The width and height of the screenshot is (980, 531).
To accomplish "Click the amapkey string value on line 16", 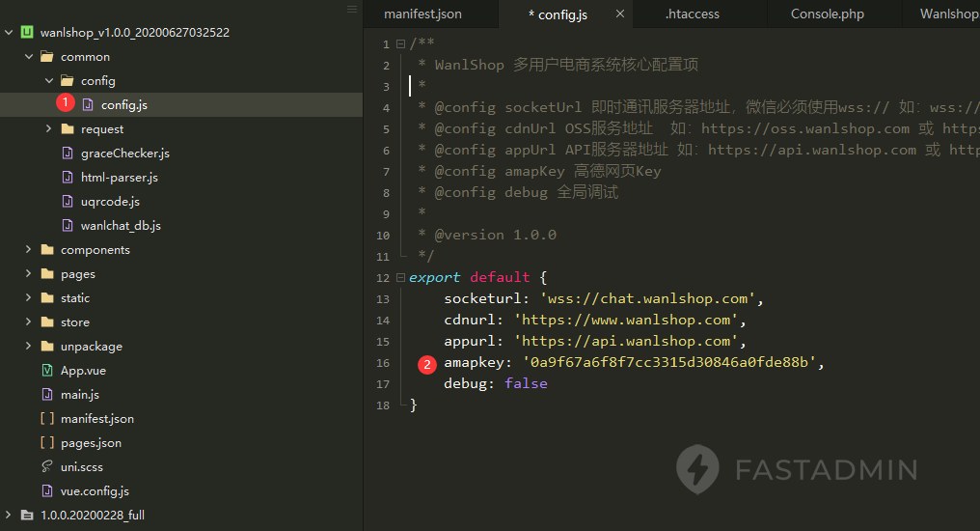I will 669,362.
